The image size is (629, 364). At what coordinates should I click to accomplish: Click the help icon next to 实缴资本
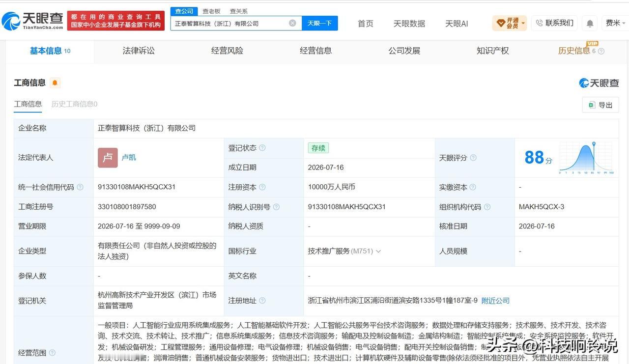[x=473, y=187]
